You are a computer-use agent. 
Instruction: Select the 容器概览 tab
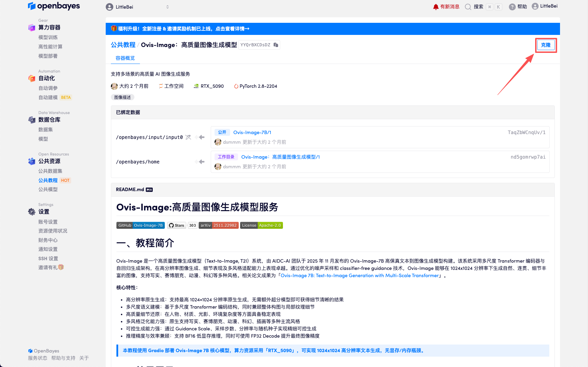(x=125, y=58)
